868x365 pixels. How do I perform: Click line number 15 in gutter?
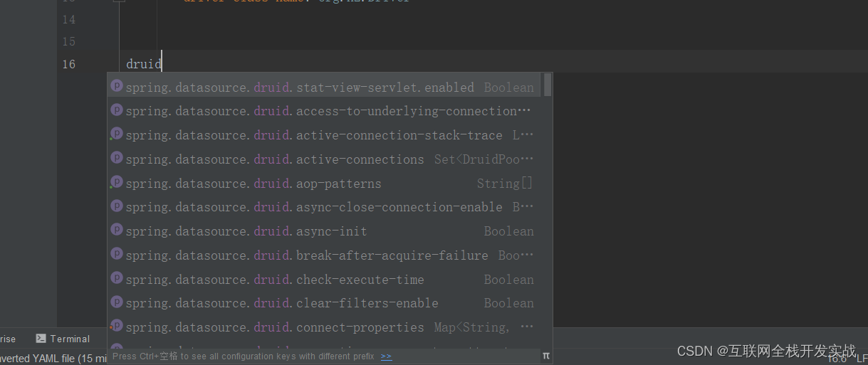tap(68, 42)
